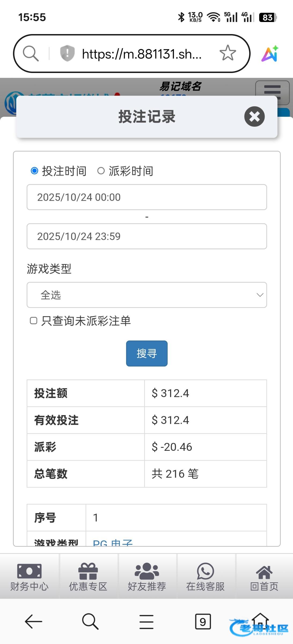293x644 pixels.
Task: Open the browser tabs counter showing 9
Action: click(x=203, y=621)
